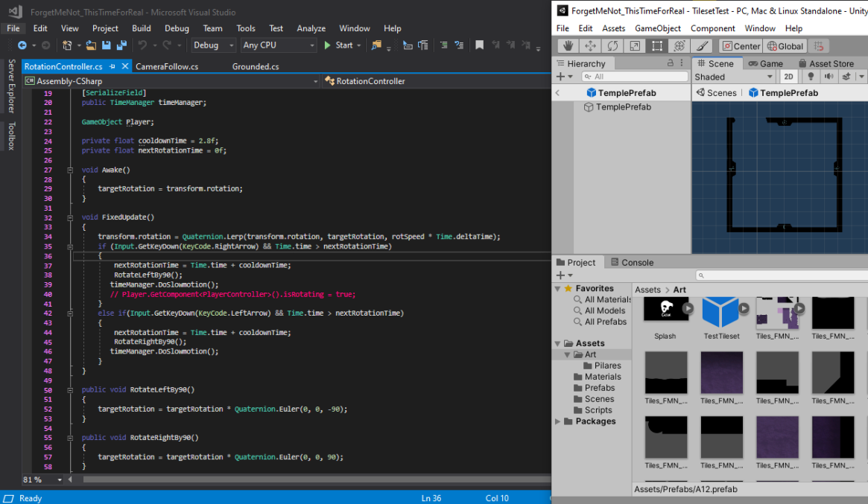The height and width of the screenshot is (504, 868).
Task: Open the Server Explorer side tab
Action: (11, 86)
